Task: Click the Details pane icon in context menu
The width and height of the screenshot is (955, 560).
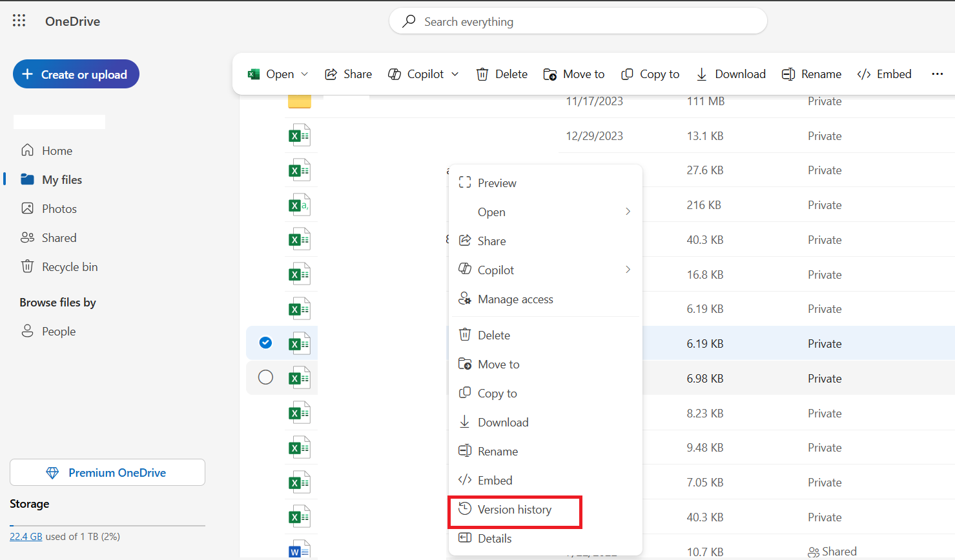Action: point(465,537)
